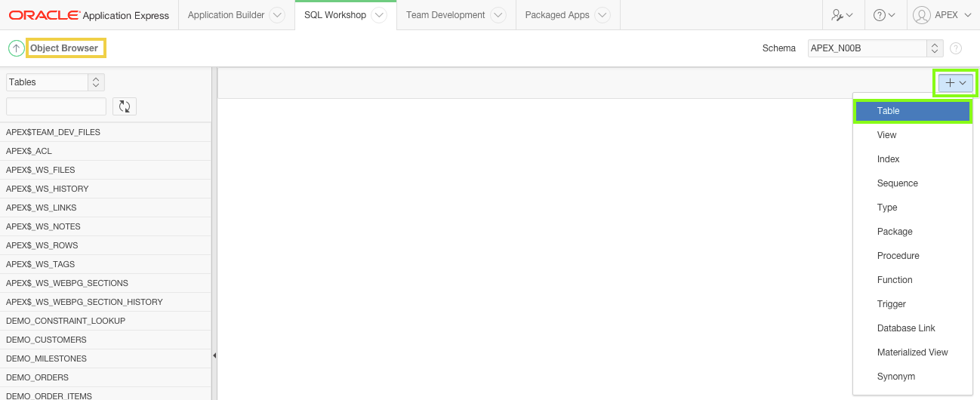The height and width of the screenshot is (400, 980).
Task: Choose Function from the create menu
Action: click(912, 280)
